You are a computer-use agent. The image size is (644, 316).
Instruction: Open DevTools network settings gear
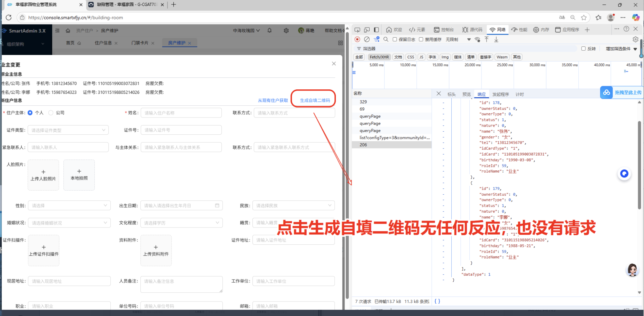click(636, 39)
